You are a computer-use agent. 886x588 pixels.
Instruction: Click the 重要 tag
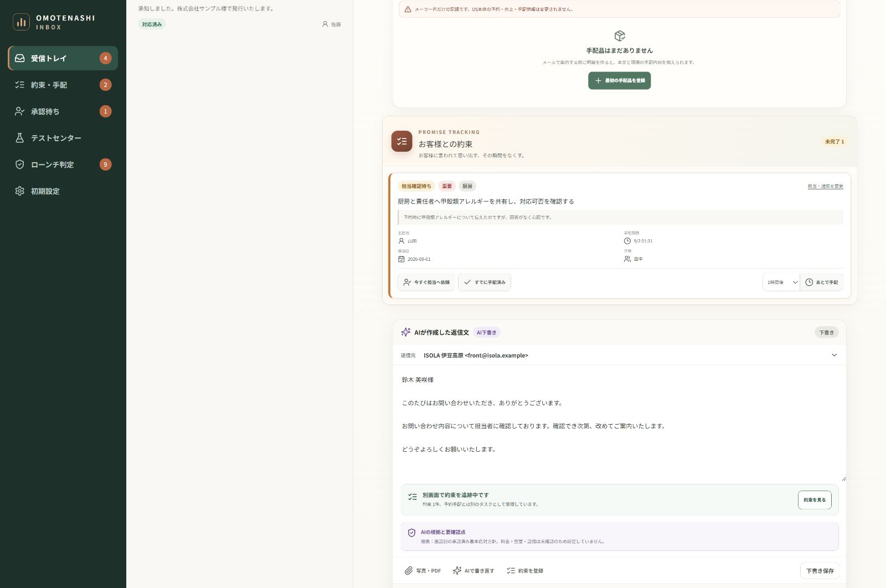pyautogui.click(x=447, y=186)
